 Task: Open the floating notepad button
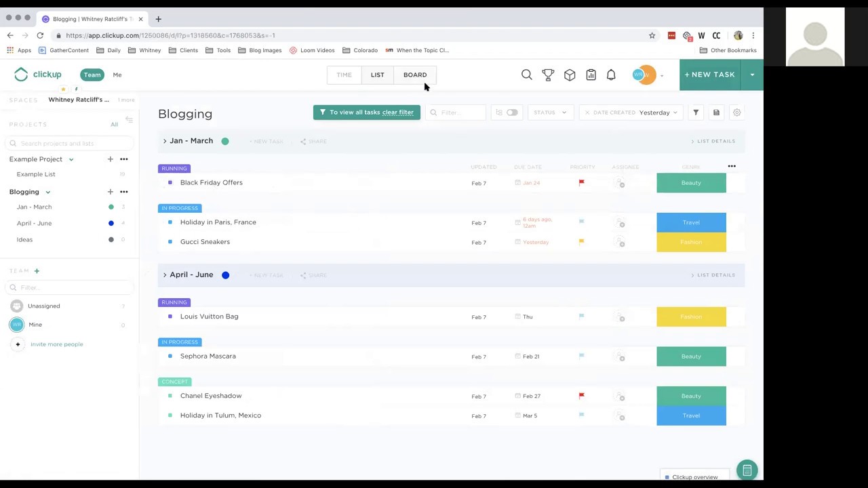click(747, 470)
